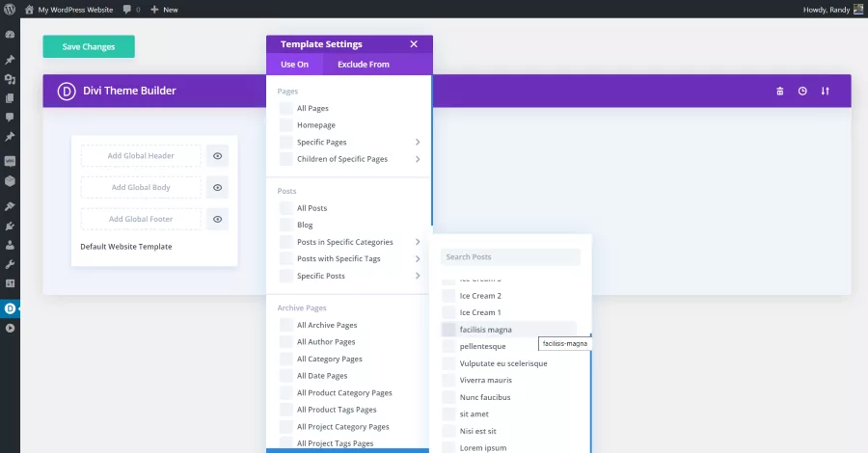868x453 pixels.
Task: Click the Randy user avatar
Action: pyautogui.click(x=858, y=9)
